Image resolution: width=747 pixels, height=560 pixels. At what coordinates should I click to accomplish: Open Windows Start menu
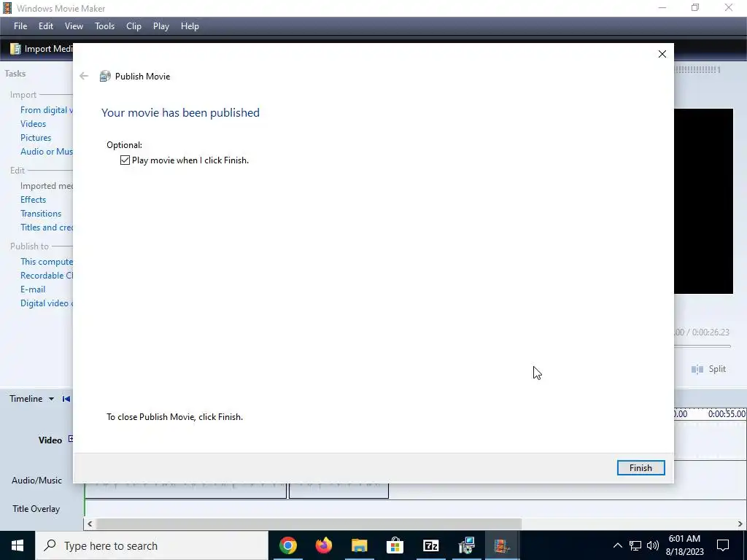tap(18, 545)
